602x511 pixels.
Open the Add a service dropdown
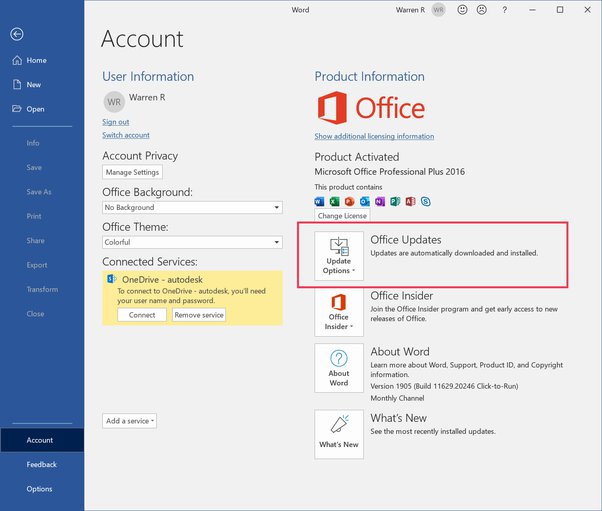tap(129, 421)
